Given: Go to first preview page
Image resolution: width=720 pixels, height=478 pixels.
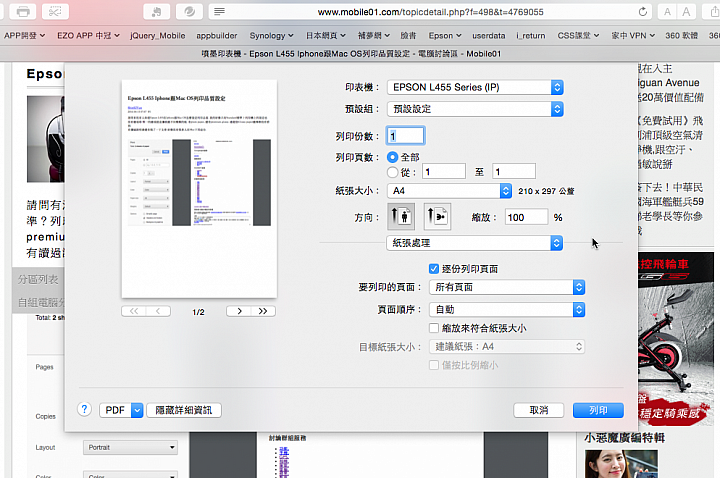Looking at the screenshot, I should pyautogui.click(x=134, y=311).
